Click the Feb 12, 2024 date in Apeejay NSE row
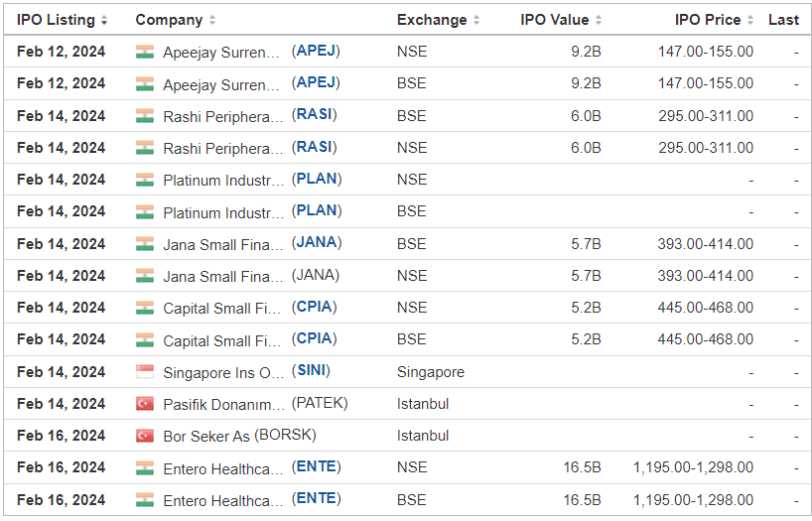 click(62, 52)
